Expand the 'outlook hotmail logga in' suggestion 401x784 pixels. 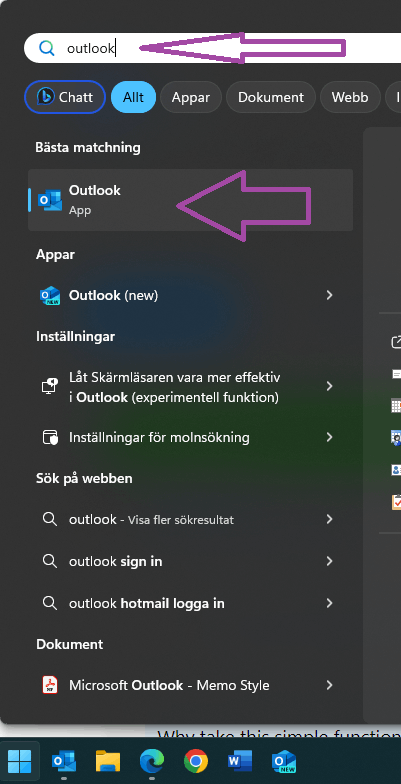[330, 603]
